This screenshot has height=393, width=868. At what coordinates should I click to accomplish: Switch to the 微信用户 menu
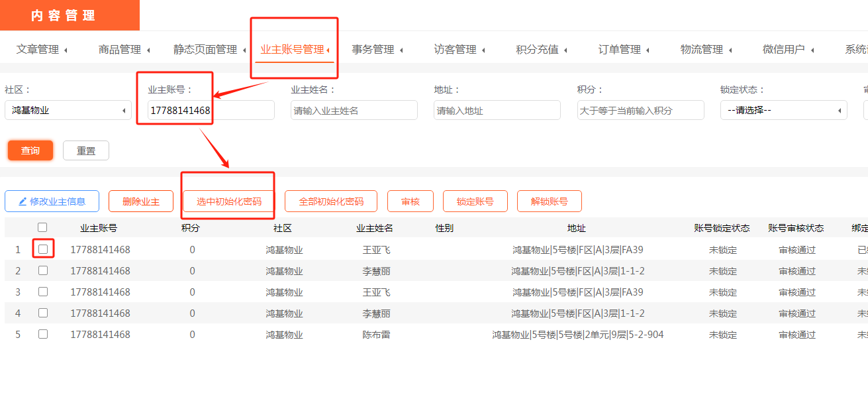click(783, 50)
